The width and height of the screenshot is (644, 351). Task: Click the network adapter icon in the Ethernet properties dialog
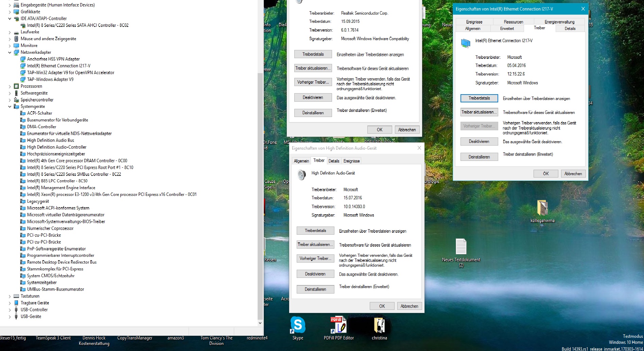466,43
